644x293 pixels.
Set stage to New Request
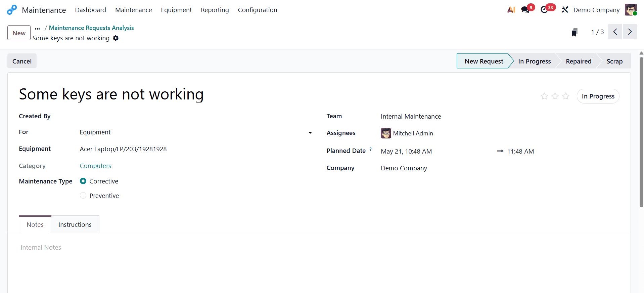[x=484, y=61]
